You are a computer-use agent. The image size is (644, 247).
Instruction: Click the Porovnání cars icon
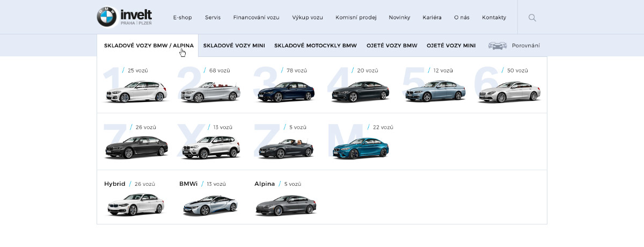click(497, 46)
